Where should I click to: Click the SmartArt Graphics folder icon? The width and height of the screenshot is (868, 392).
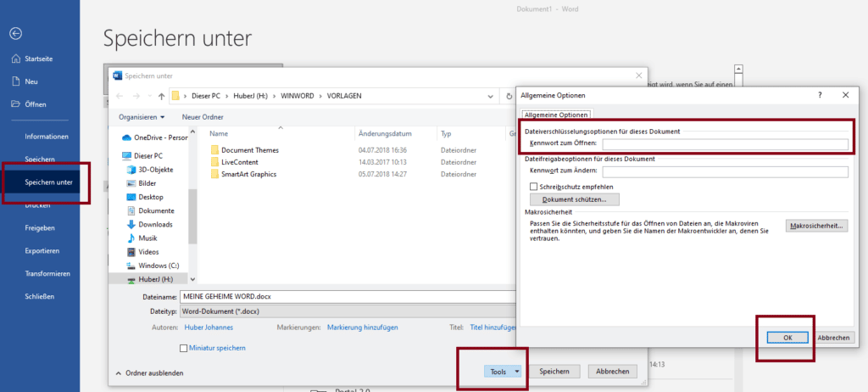214,174
